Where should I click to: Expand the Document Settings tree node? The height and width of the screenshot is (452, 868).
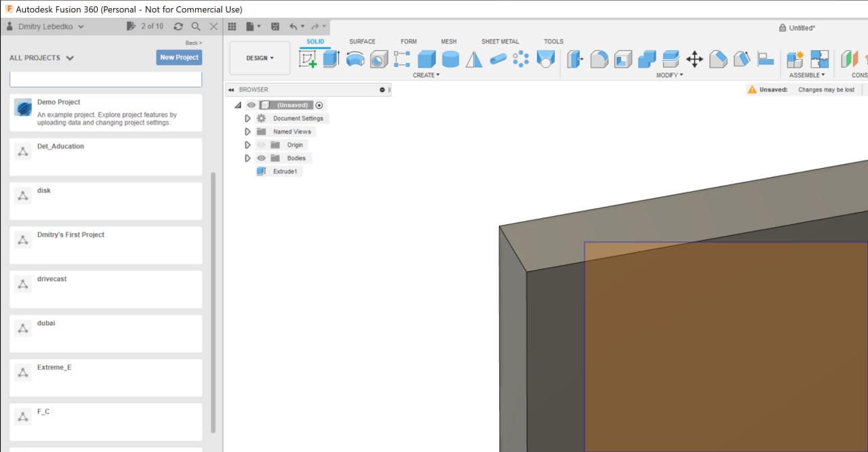pos(248,119)
